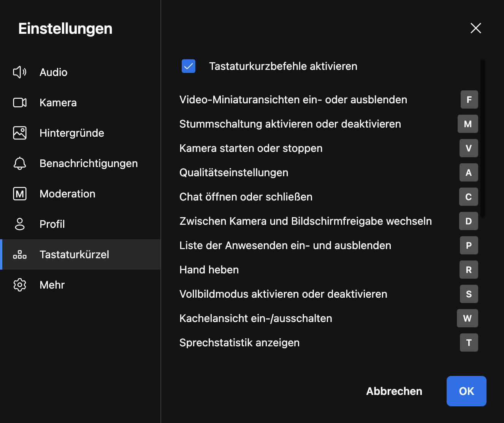Close the Einstellungen dialog
The image size is (504, 423).
[x=476, y=28]
